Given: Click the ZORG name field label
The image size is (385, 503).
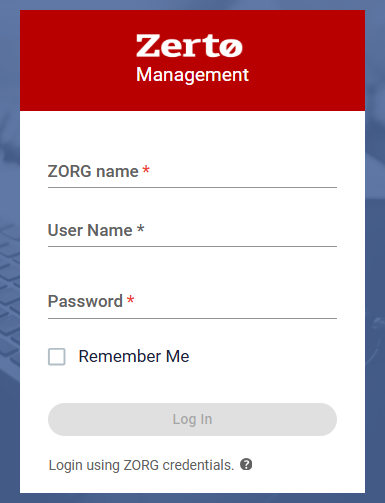Looking at the screenshot, I should (x=93, y=172).
